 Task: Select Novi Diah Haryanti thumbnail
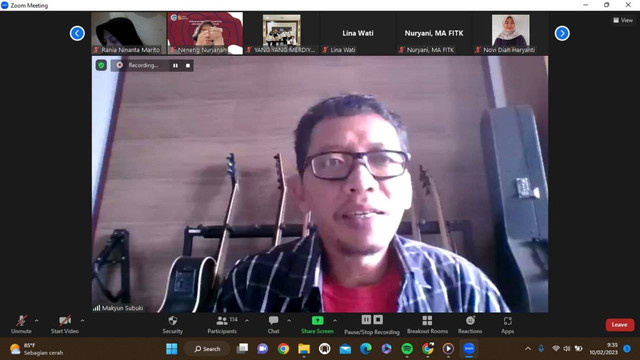[x=510, y=33]
